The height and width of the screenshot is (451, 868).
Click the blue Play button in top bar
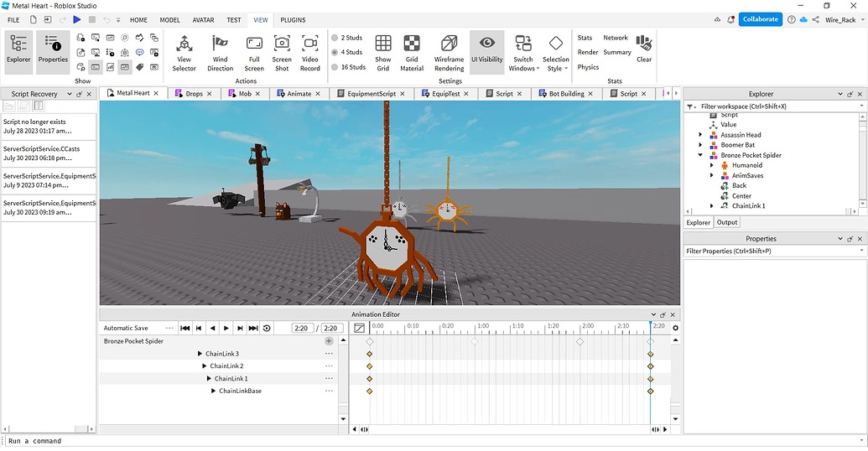click(77, 19)
